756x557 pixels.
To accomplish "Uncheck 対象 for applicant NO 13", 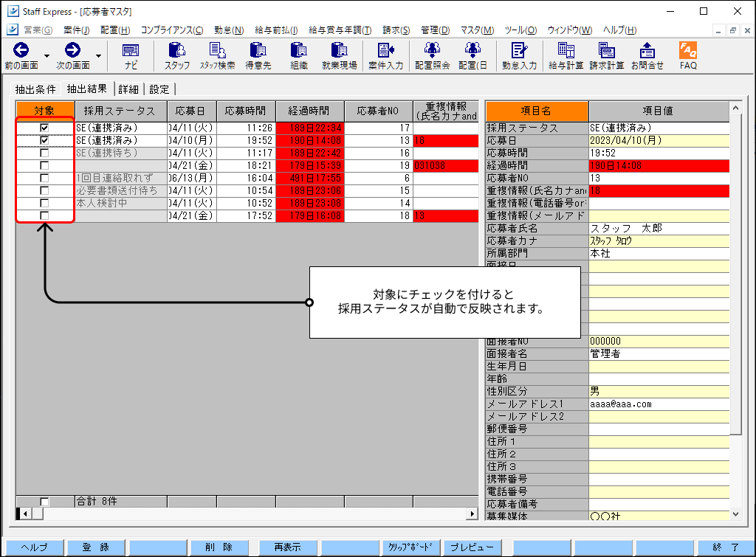I will pos(44,140).
